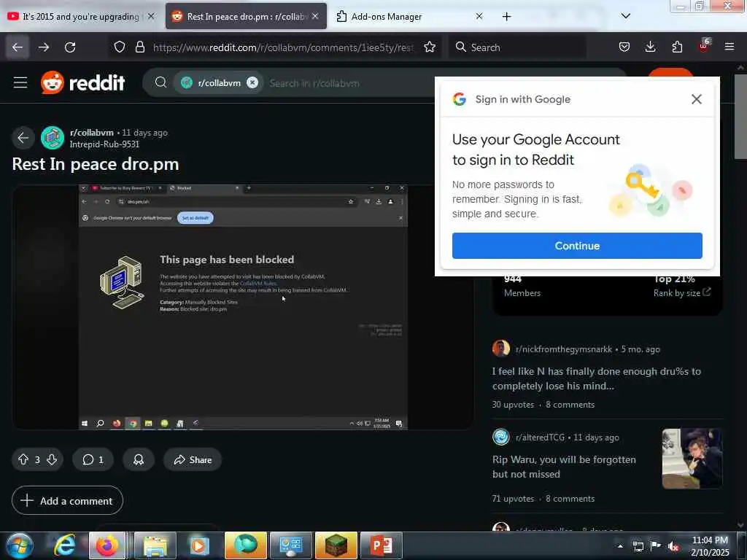
Task: Close the Sign in with Google popup
Action: click(697, 99)
